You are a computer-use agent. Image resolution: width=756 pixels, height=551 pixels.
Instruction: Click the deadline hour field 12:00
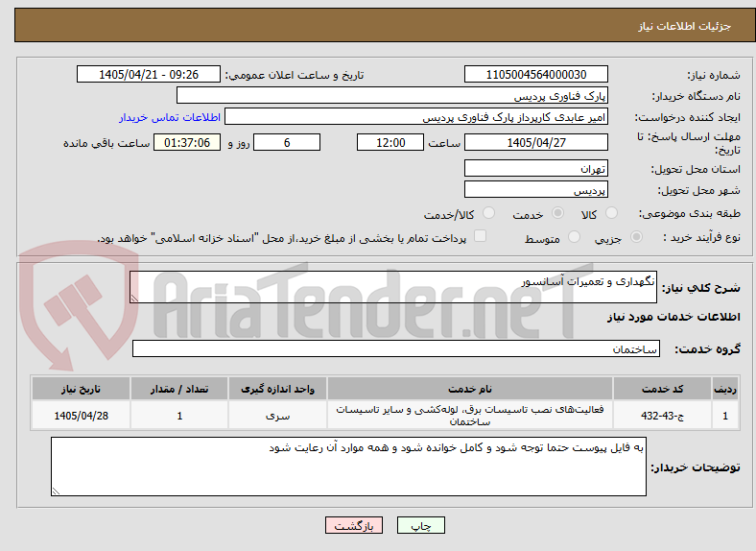pos(390,142)
